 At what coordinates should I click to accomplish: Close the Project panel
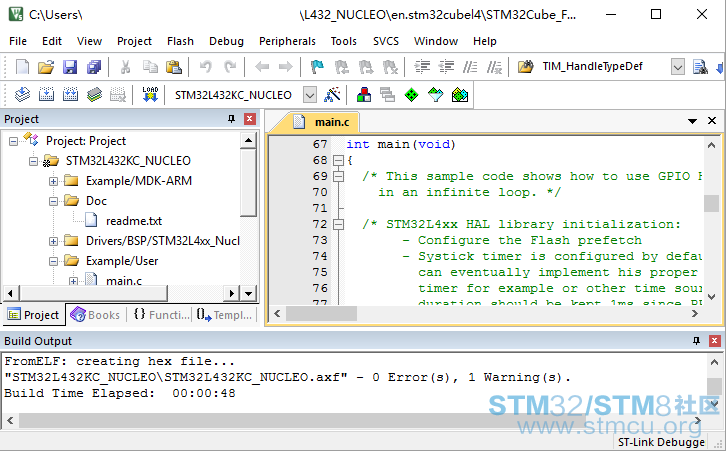coord(250,119)
